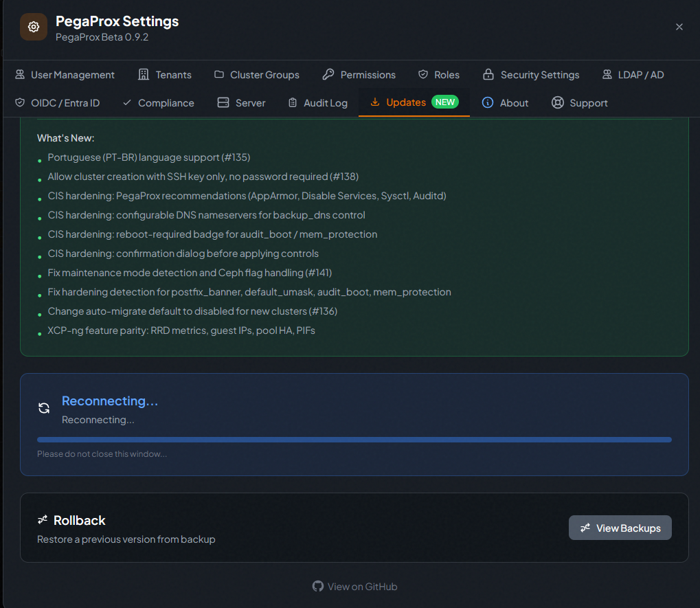Open the Security Settings tab

tap(531, 75)
